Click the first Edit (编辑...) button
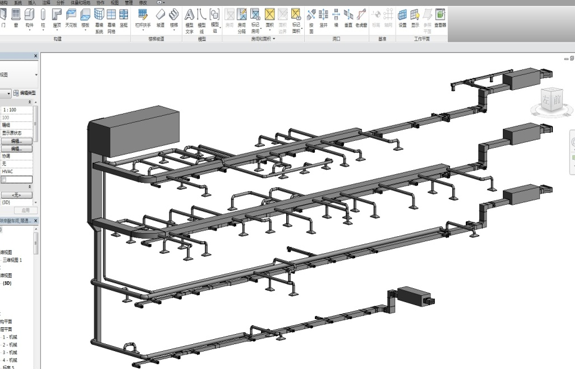575x369 pixels. tap(17, 141)
